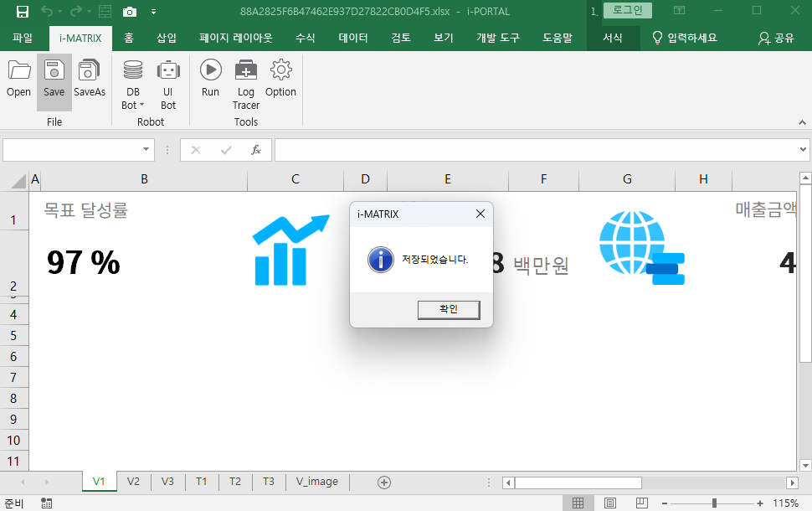The width and height of the screenshot is (812, 511).
Task: Select the V_image sheet tab
Action: [x=317, y=482]
